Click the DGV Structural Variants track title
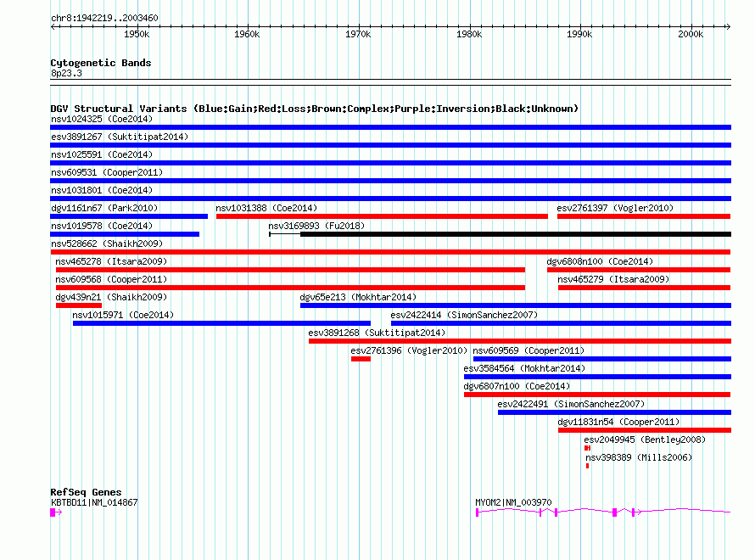This screenshot has width=755, height=560. point(314,109)
